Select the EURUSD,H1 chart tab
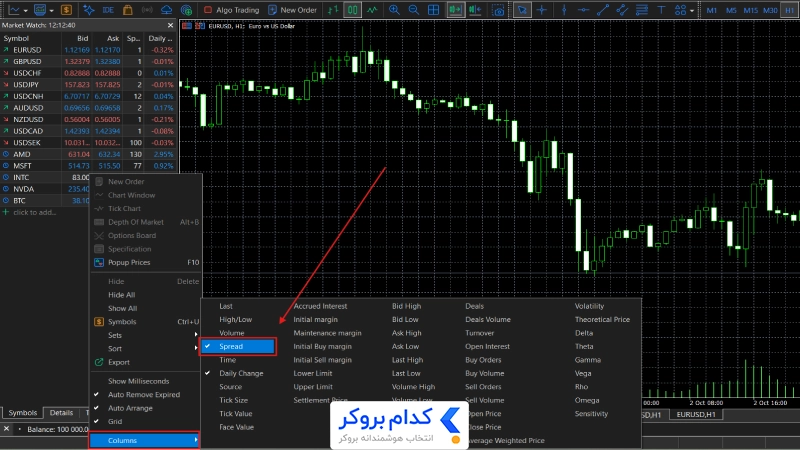 (695, 414)
